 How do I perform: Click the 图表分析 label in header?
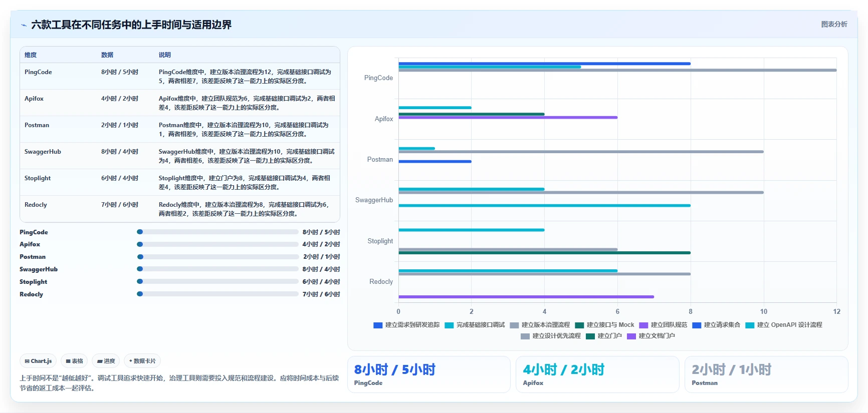834,24
